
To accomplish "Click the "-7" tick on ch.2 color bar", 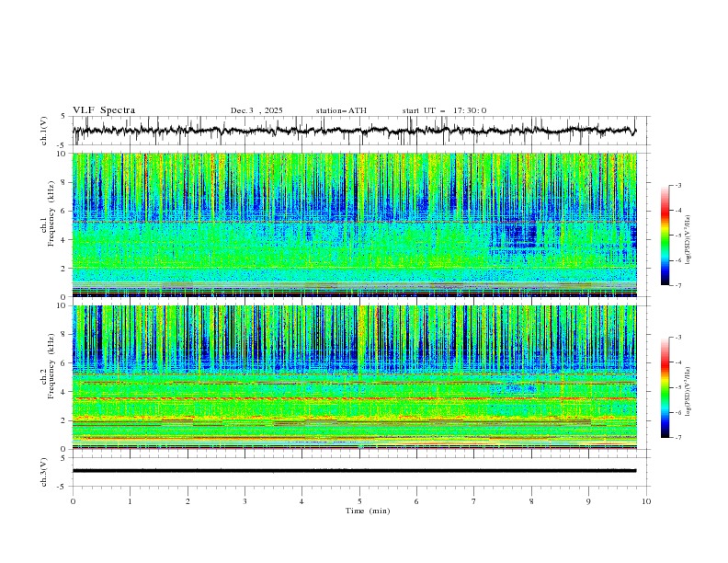I will 677,438.
